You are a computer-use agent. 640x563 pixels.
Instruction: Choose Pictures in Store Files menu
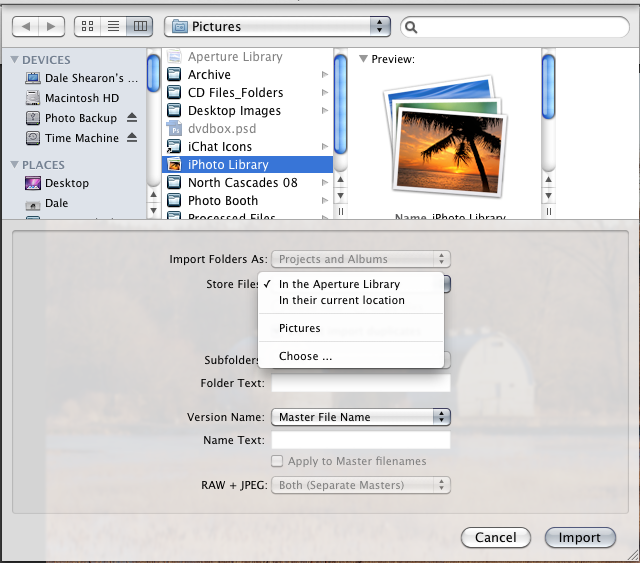click(351, 328)
